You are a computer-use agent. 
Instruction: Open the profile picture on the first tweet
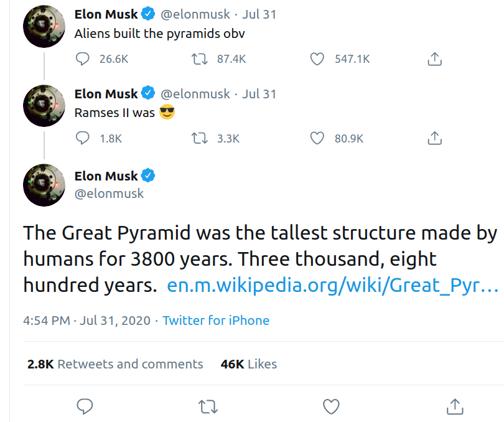[x=44, y=26]
